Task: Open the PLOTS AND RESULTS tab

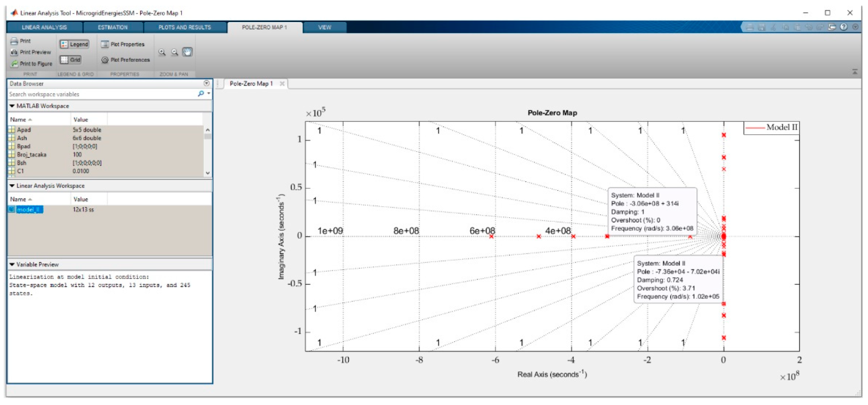Action: point(185,27)
